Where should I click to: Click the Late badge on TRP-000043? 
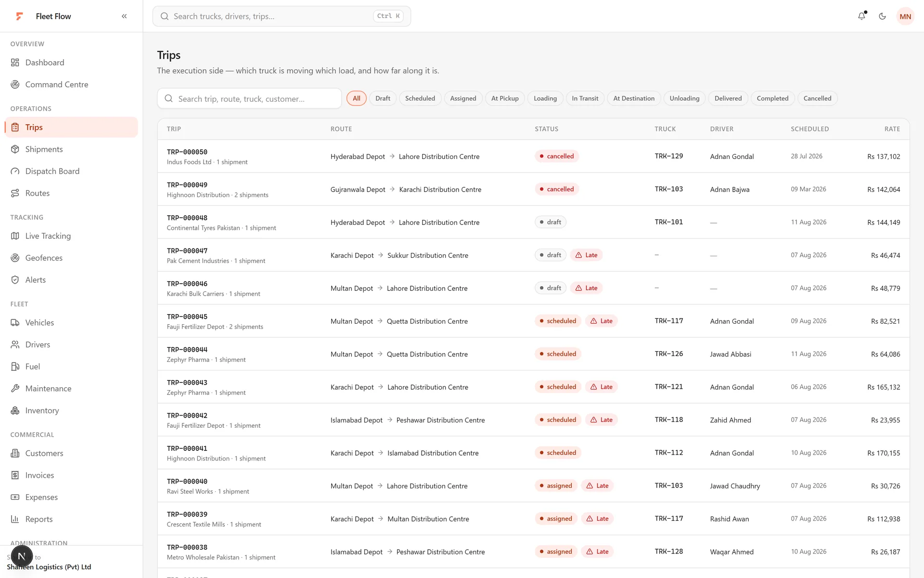[601, 387]
